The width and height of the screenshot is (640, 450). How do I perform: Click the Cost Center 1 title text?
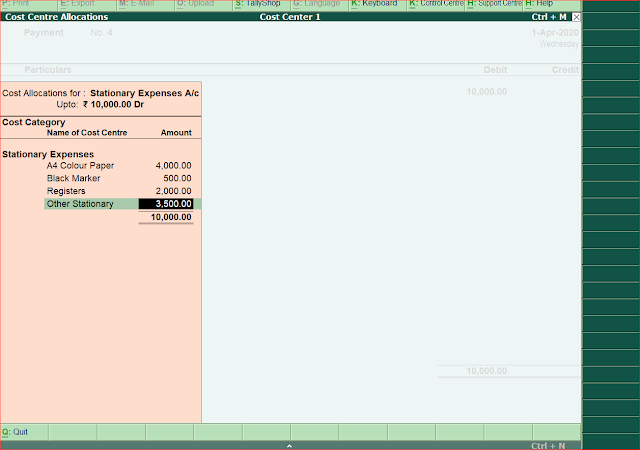click(x=290, y=17)
